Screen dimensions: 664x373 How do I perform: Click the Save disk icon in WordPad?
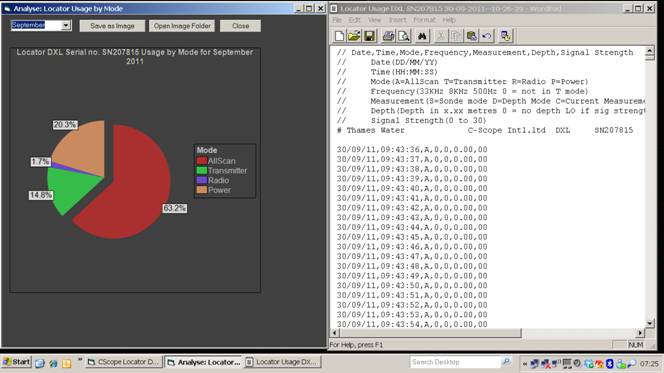(369, 36)
